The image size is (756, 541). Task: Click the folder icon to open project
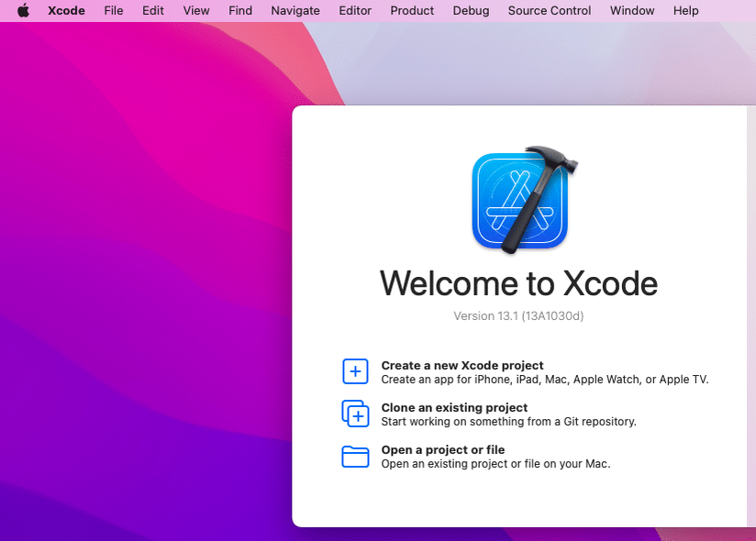pyautogui.click(x=355, y=457)
